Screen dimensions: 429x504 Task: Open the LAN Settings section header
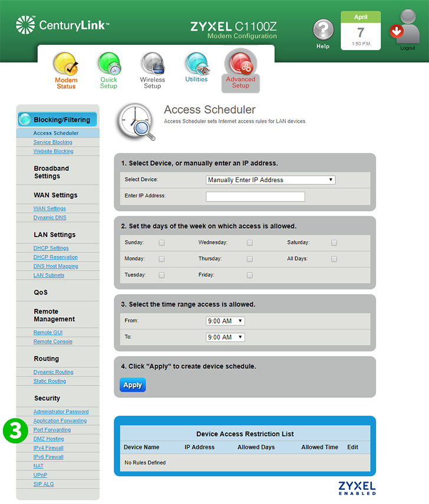click(x=55, y=235)
